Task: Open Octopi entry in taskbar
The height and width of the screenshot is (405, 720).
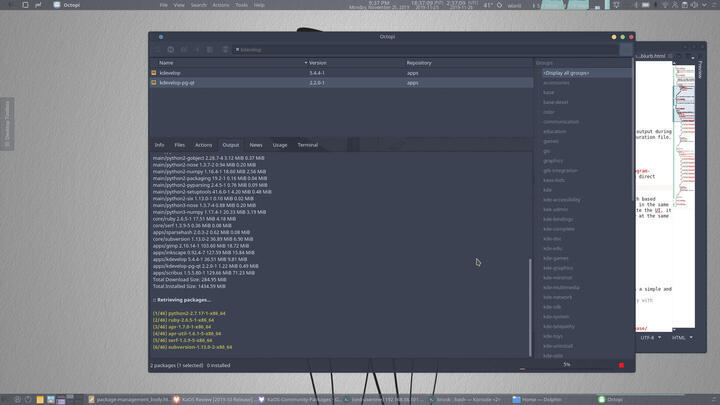Action: tap(611, 399)
